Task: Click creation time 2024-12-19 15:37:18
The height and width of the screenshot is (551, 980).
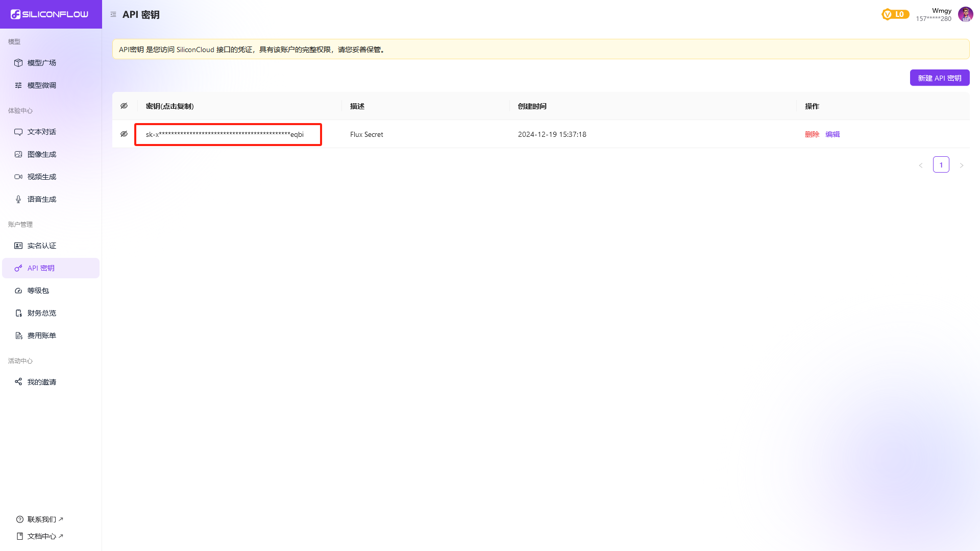Action: point(552,134)
